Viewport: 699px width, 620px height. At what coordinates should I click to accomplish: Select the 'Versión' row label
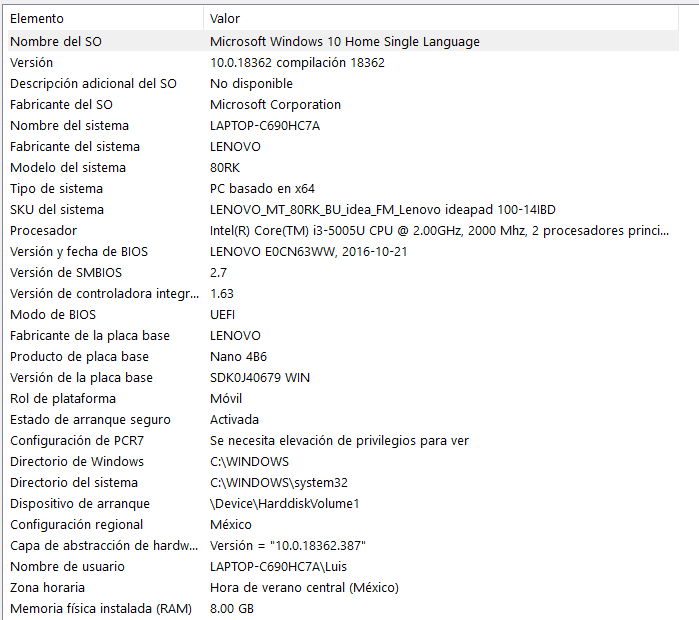[31, 62]
